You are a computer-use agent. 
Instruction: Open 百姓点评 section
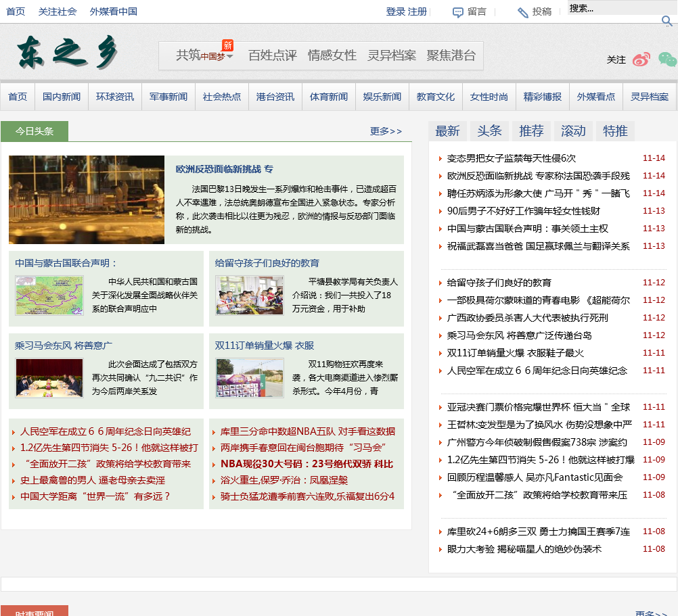pyautogui.click(x=273, y=55)
